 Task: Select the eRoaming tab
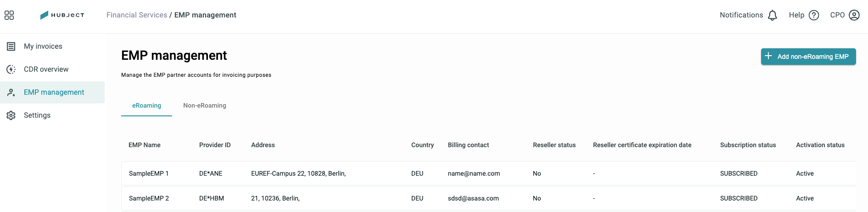point(146,105)
